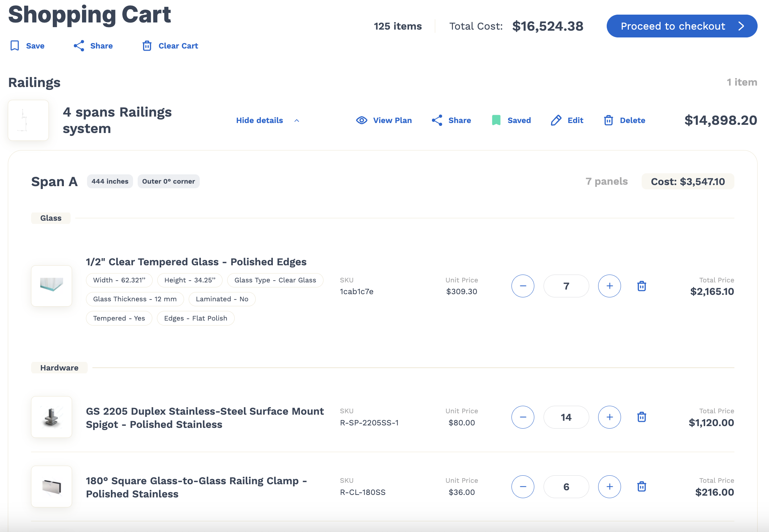
Task: Click the Save bookmark icon under Shopping Cart
Action: 15,46
